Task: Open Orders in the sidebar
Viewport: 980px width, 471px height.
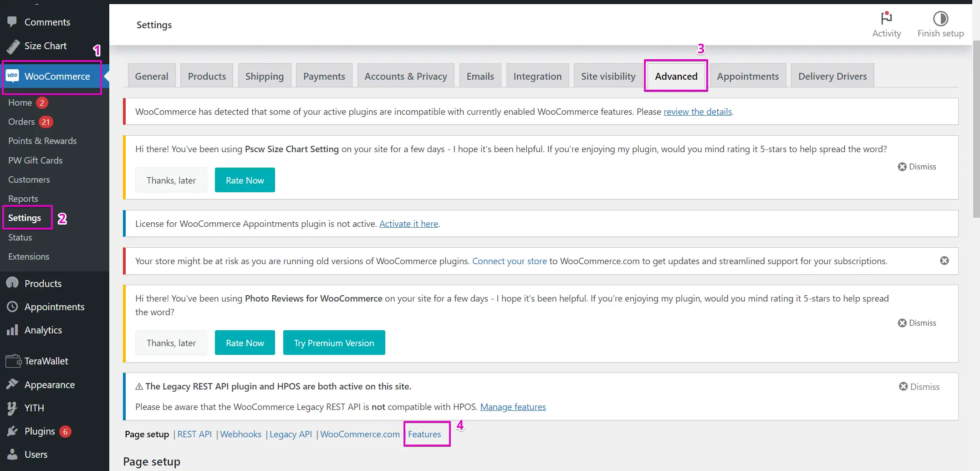Action: pyautogui.click(x=21, y=122)
